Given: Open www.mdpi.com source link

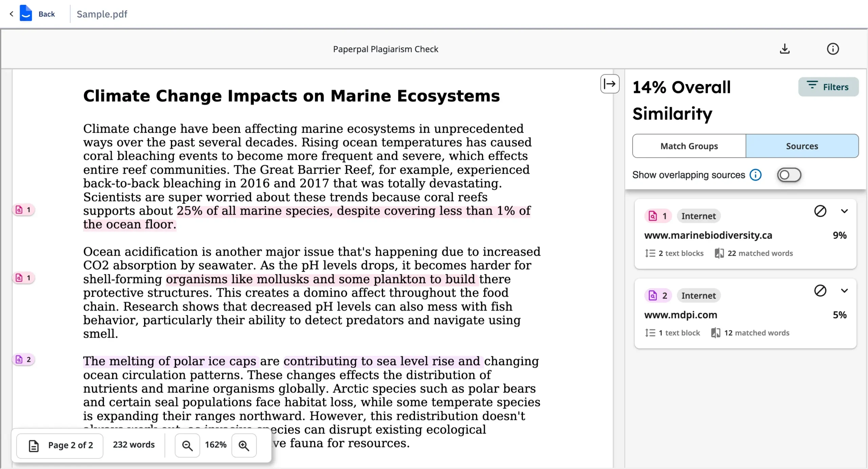Looking at the screenshot, I should pyautogui.click(x=680, y=315).
